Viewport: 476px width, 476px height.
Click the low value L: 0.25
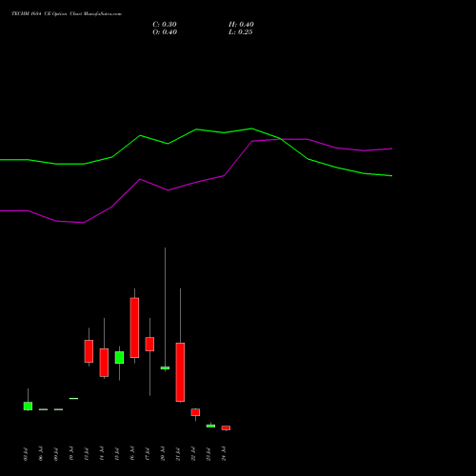(x=241, y=32)
